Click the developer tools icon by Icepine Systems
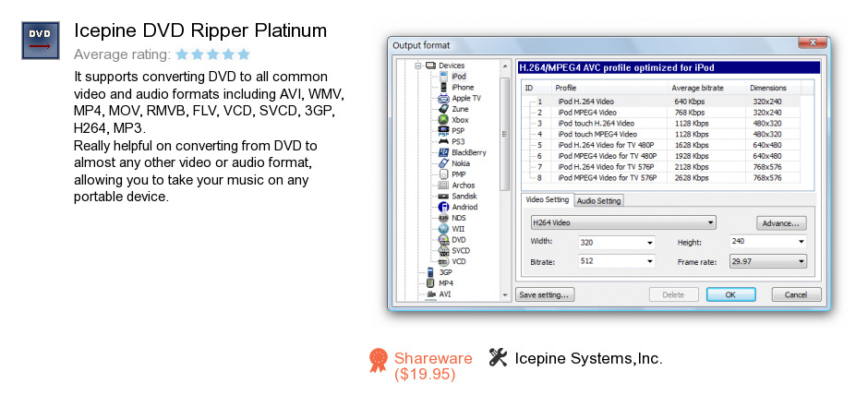 (499, 358)
